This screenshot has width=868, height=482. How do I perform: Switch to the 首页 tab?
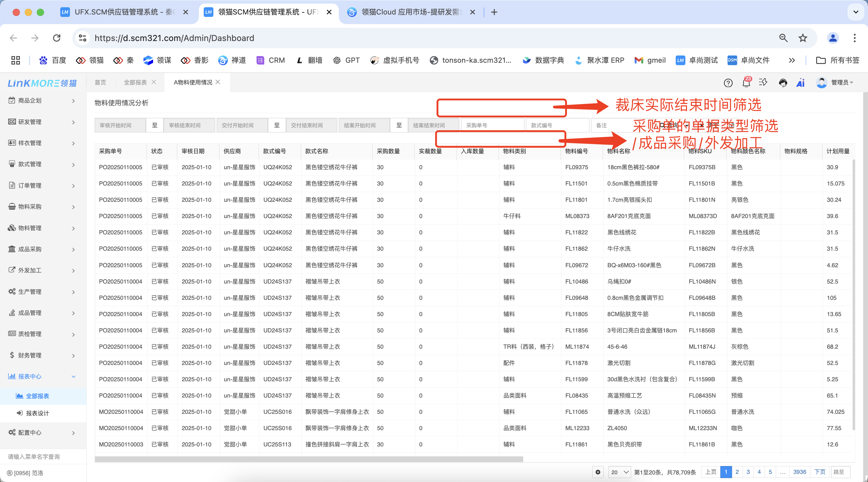pos(100,82)
